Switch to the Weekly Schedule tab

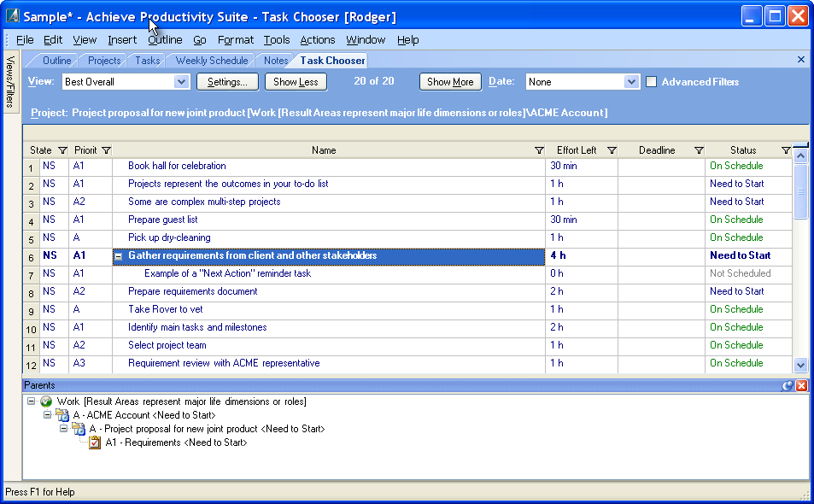point(212,61)
